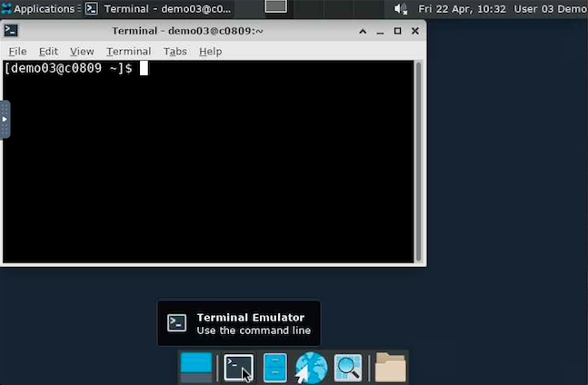Click Show Desktop icon in dock

tap(196, 368)
